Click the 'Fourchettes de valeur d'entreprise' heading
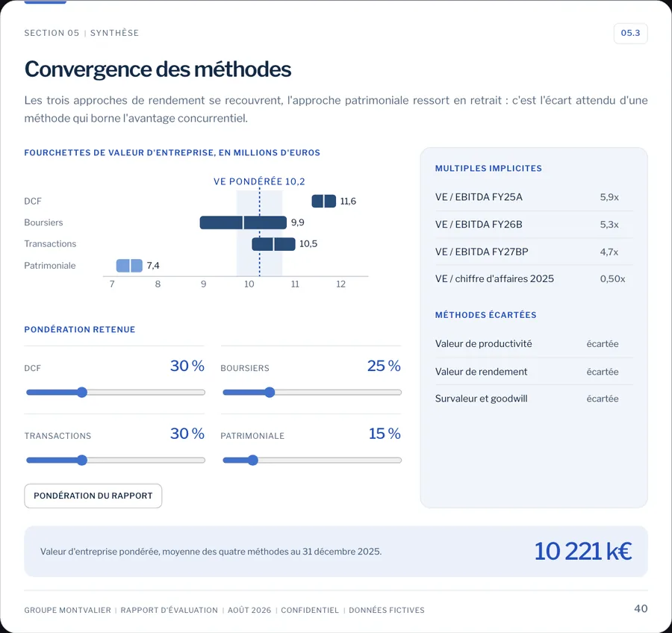The height and width of the screenshot is (633, 672). coord(172,152)
